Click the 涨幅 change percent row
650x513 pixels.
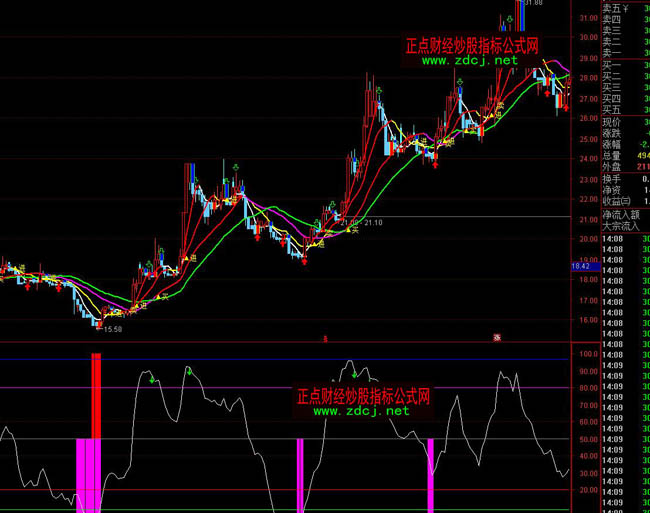tap(612, 144)
